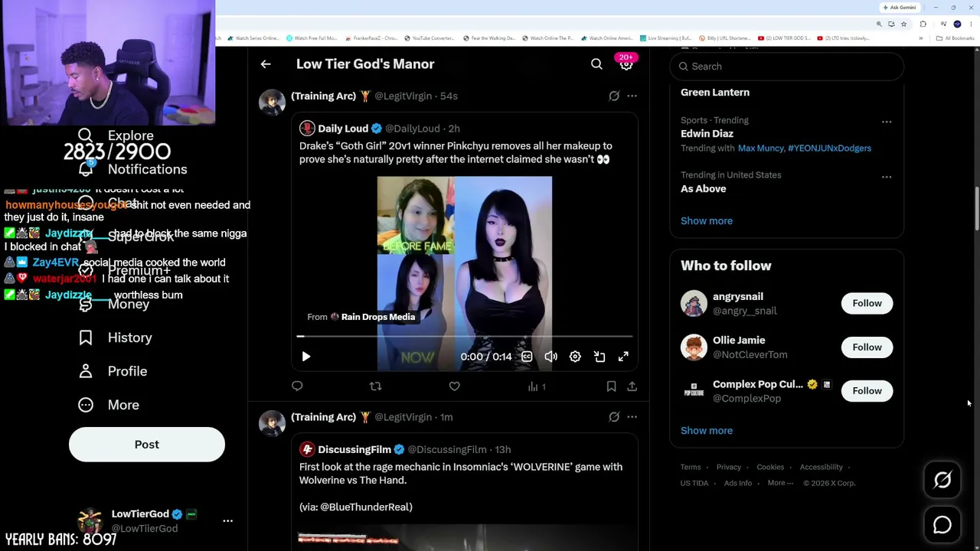Seek on the video progress bar
Viewport: 980px width, 551px height.
465,336
